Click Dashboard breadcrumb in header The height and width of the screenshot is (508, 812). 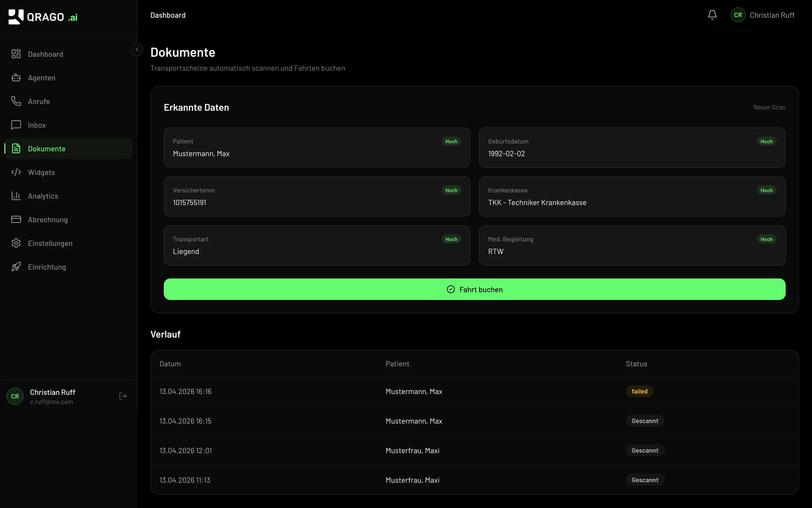point(168,15)
